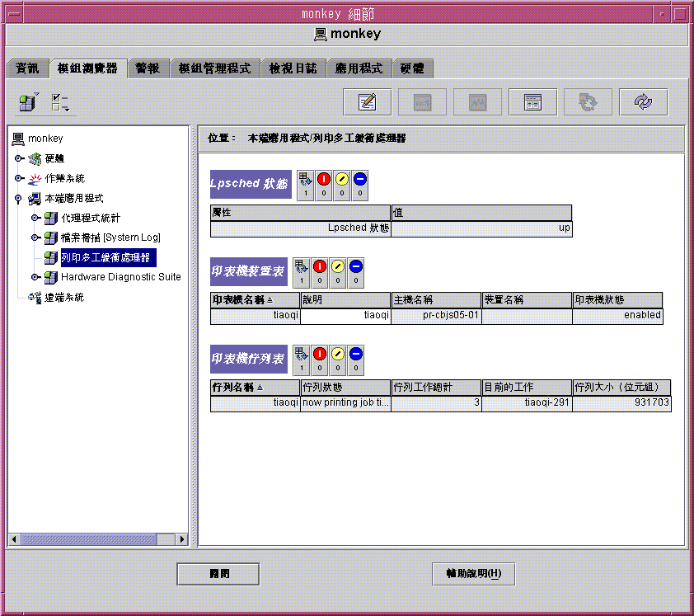694x616 pixels.
Task: Switch to the 資訊 tab
Action: [27, 68]
